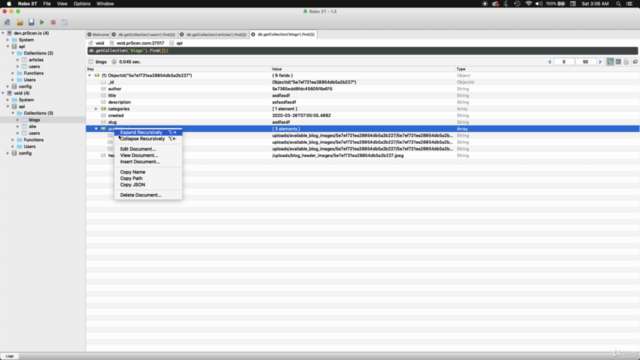The width and height of the screenshot is (640, 360).
Task: Click the Apple menu logo
Action: point(9,4)
